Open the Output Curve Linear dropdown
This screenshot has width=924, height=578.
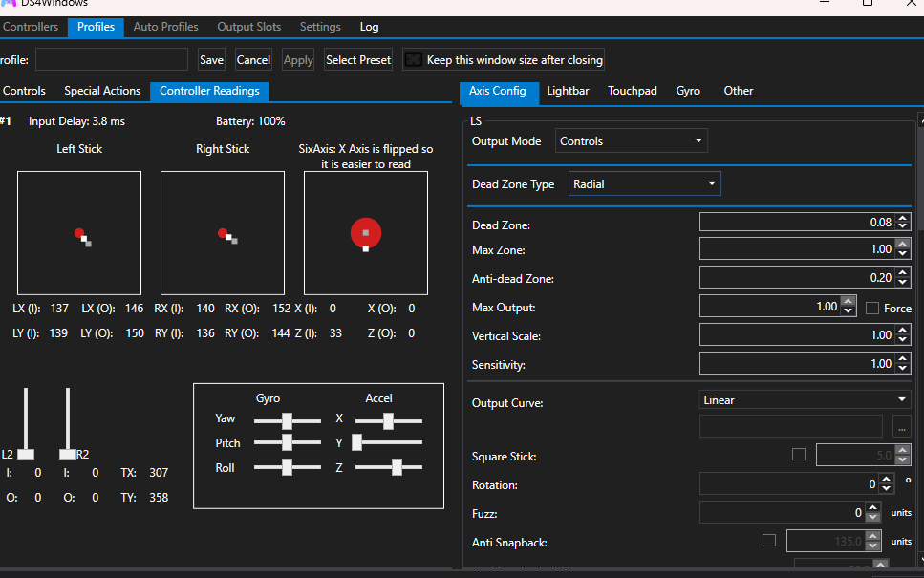pyautogui.click(x=805, y=400)
